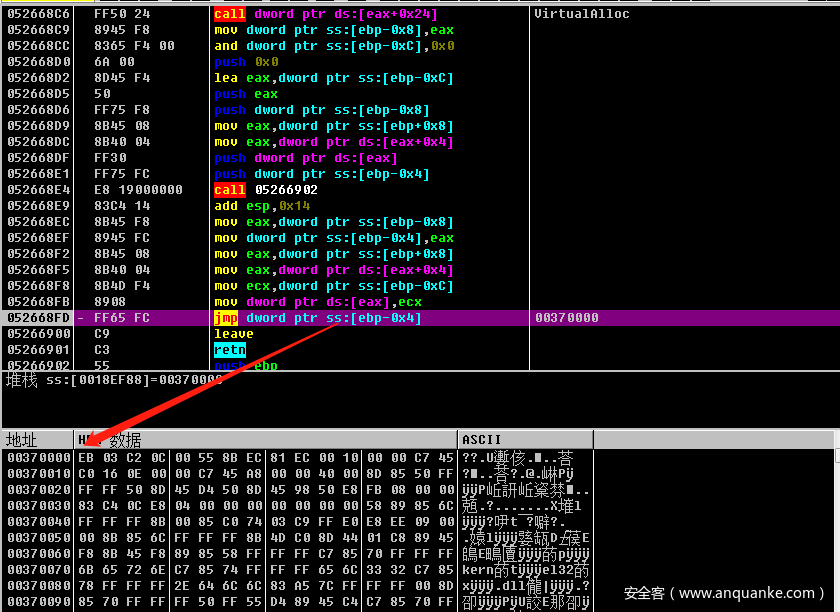Click address 052668D0 push 0x0 row
The width and height of the screenshot is (840, 612).
(36, 62)
